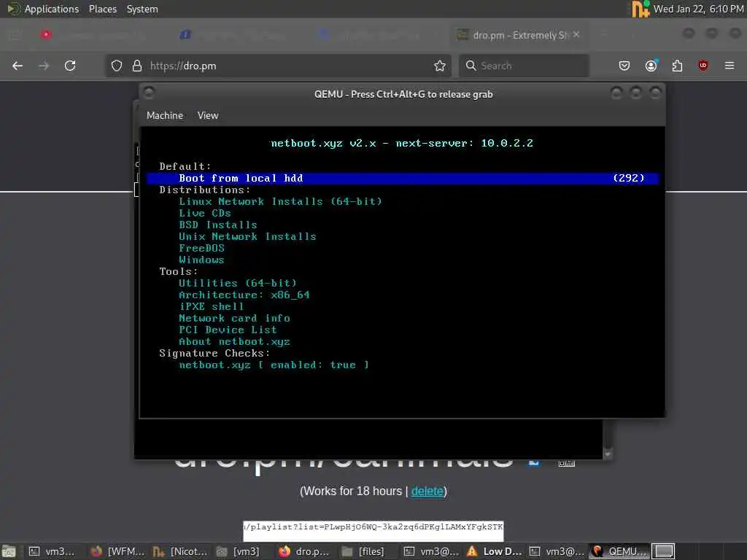The image size is (747, 560).
Task: Click the QR code icon beside short link
Action: tap(566, 463)
